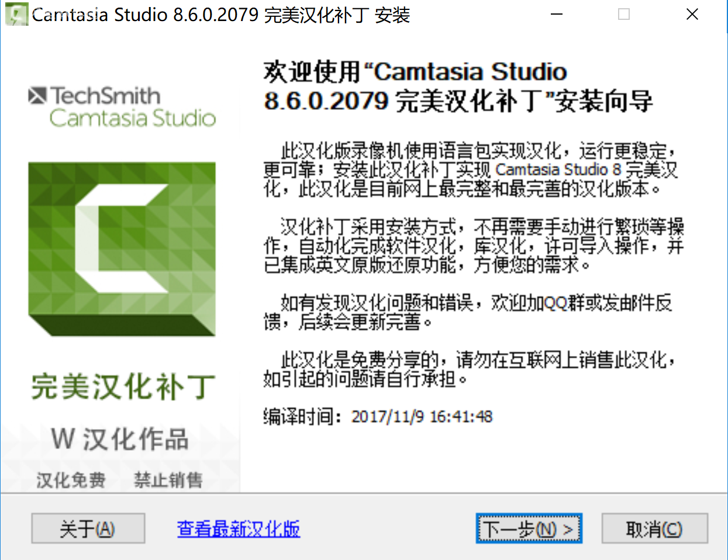728x560 pixels.
Task: Click the Camtasia Studio text under TechSmith
Action: 133,118
